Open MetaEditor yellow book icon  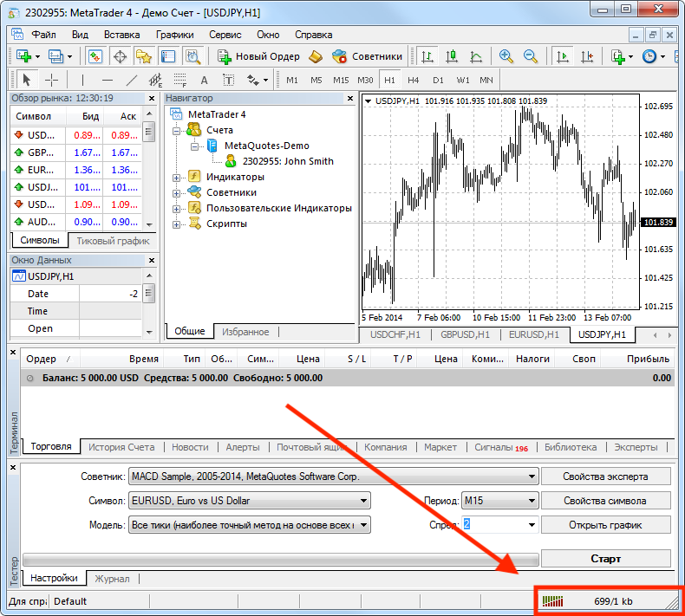click(315, 56)
